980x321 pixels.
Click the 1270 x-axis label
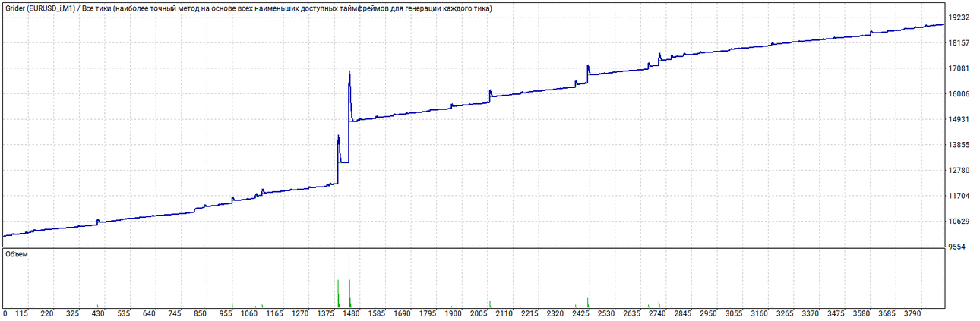click(300, 313)
